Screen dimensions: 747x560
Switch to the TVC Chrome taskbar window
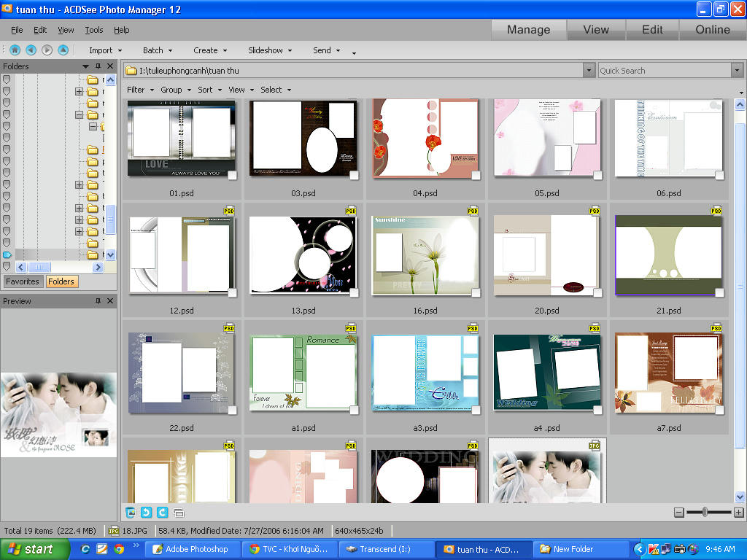tap(289, 549)
